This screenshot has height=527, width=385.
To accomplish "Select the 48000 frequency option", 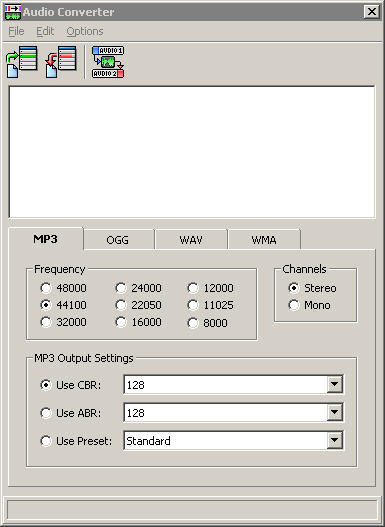I will point(46,288).
